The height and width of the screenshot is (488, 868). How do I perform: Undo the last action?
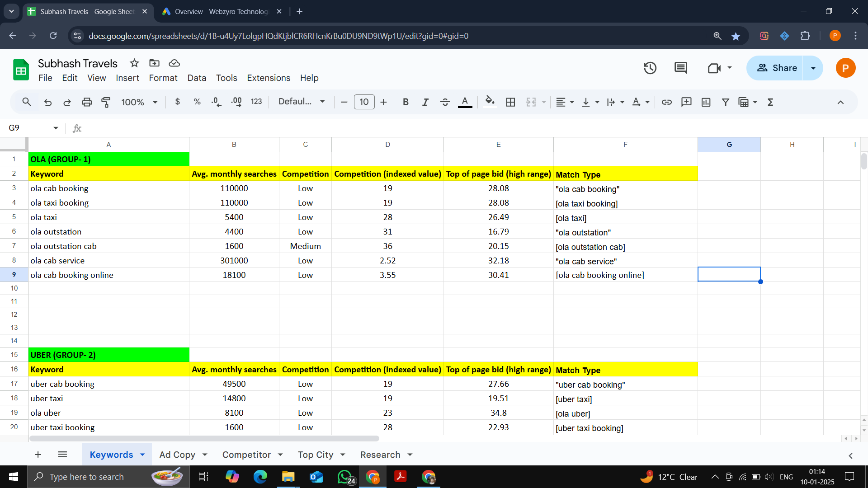[47, 102]
